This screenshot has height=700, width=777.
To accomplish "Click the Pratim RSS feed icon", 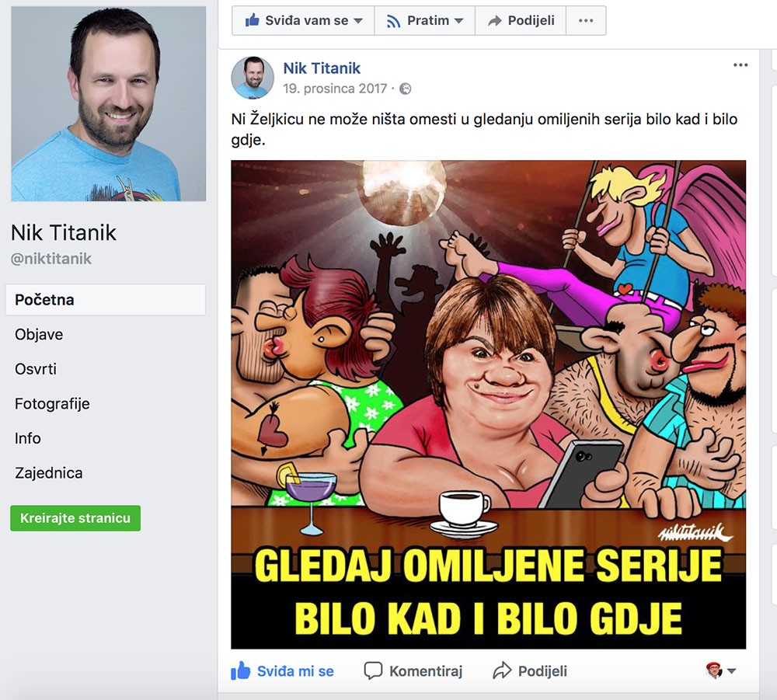I will pyautogui.click(x=393, y=21).
